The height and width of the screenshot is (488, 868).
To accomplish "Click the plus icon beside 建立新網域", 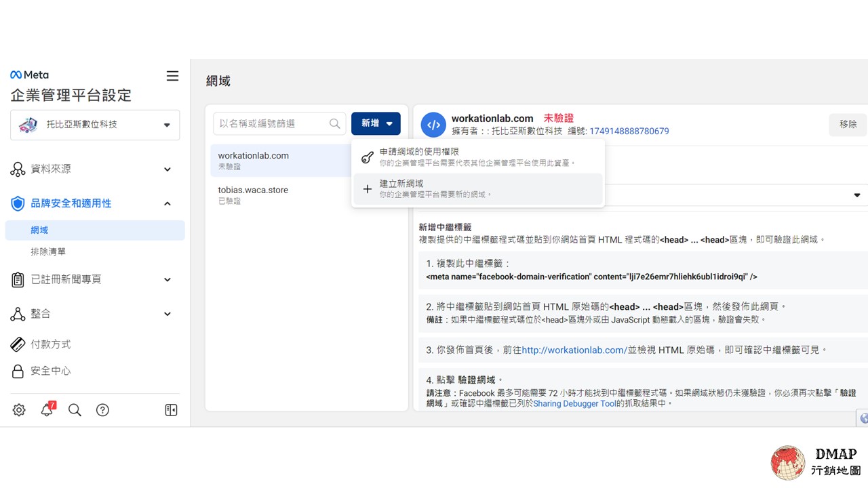I will (367, 189).
